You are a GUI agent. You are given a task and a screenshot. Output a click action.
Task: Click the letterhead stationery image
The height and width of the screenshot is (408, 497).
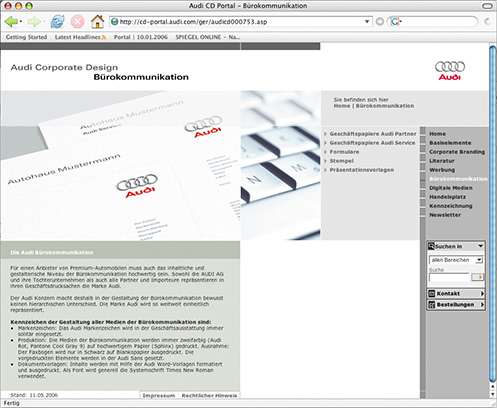[120, 166]
